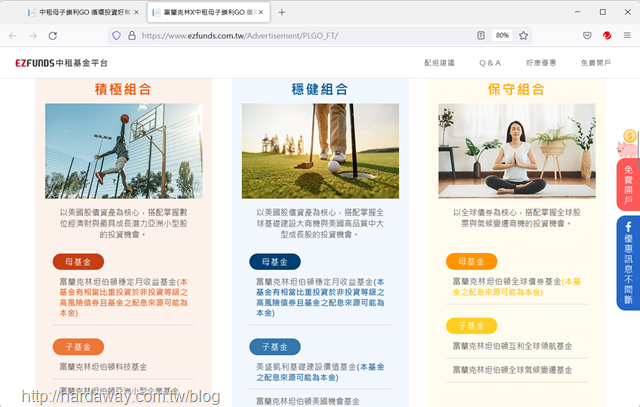This screenshot has width=640, height=407.
Task: Maximize the browser window
Action: (x=602, y=12)
